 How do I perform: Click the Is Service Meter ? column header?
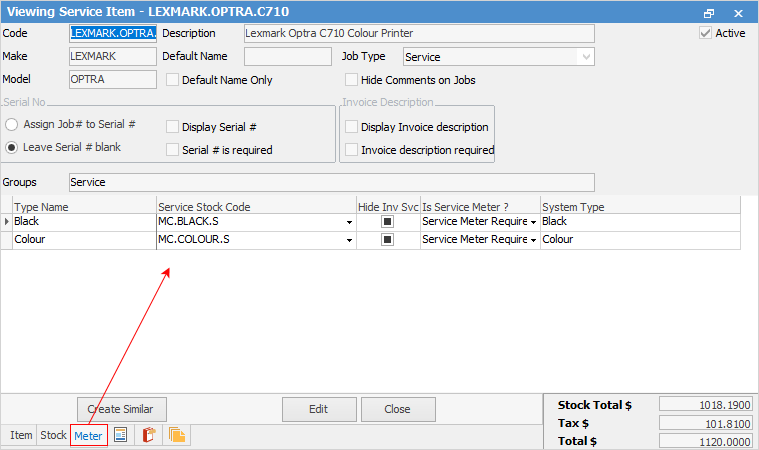click(x=480, y=207)
